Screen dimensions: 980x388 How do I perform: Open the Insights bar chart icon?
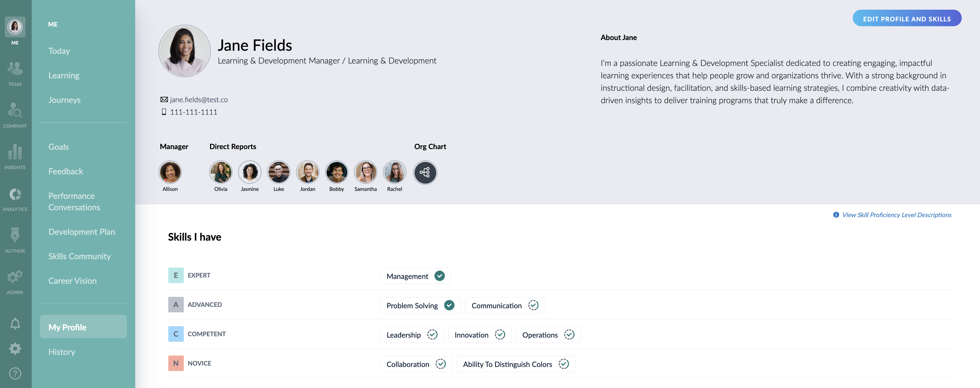pyautogui.click(x=15, y=152)
